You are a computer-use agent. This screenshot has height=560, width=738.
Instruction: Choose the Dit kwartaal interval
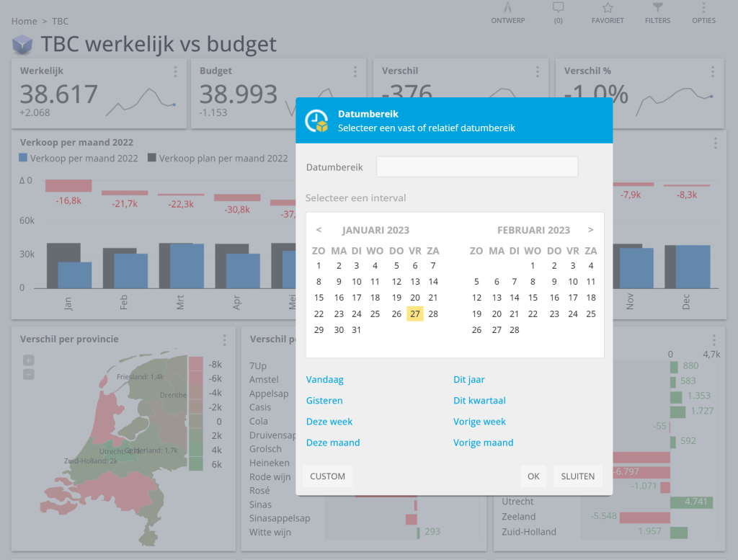click(479, 401)
